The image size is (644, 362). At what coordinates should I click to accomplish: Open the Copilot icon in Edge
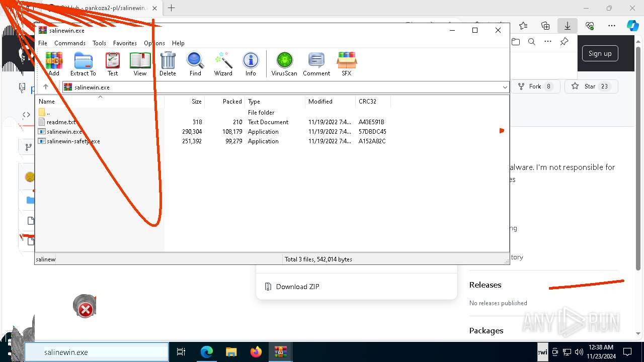[632, 26]
